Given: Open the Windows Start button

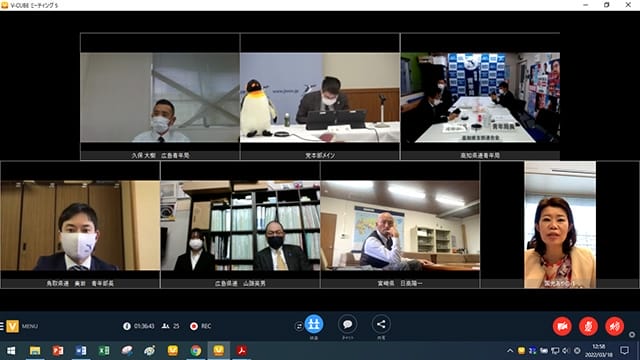Looking at the screenshot, I should point(11,351).
